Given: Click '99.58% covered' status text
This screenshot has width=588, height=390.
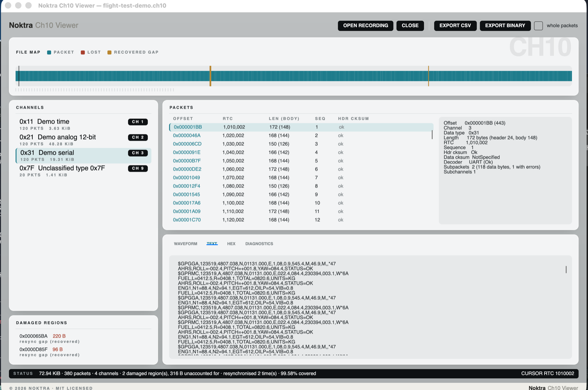Looking at the screenshot, I should coord(298,373).
